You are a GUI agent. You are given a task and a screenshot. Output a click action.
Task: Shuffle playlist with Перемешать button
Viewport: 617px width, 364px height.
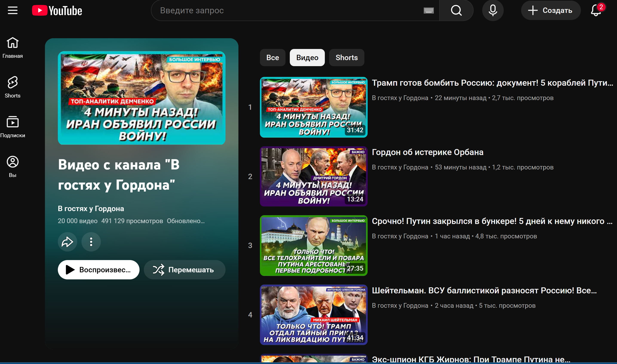(184, 270)
